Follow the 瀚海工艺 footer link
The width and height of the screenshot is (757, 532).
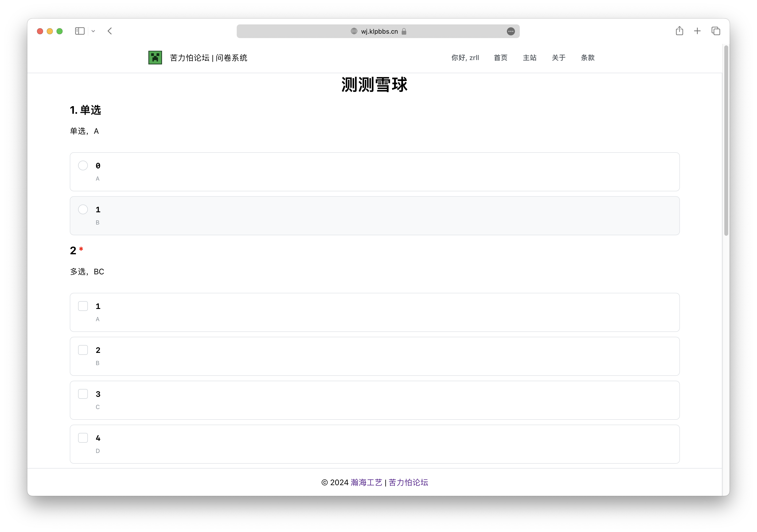(x=366, y=482)
